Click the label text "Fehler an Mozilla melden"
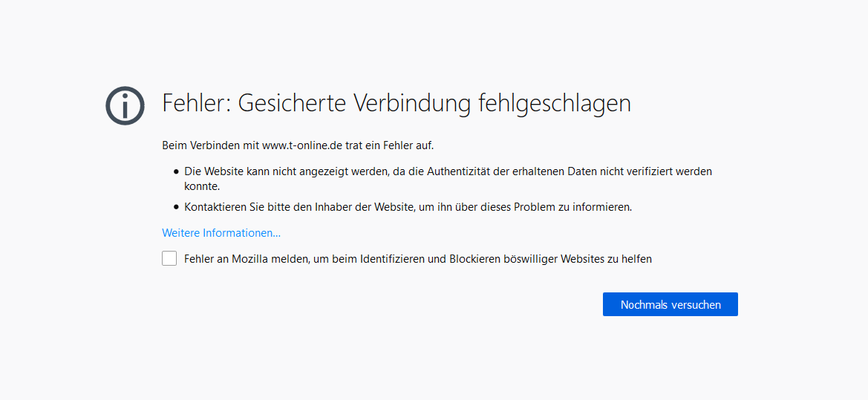 click(246, 258)
